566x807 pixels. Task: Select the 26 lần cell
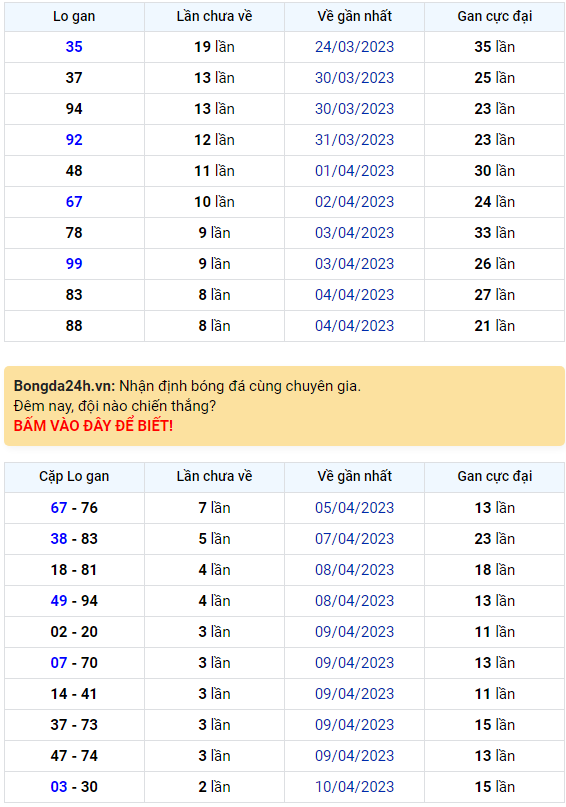click(495, 264)
